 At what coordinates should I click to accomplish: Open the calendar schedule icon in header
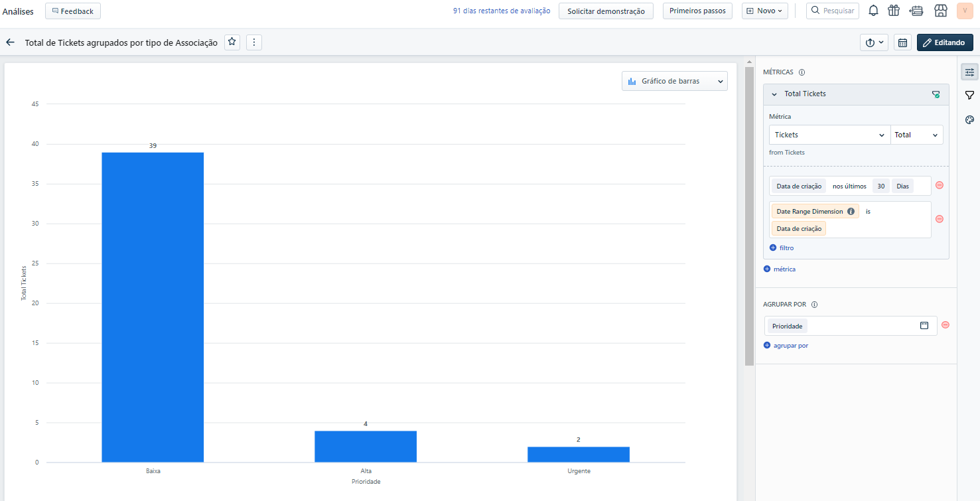click(902, 42)
